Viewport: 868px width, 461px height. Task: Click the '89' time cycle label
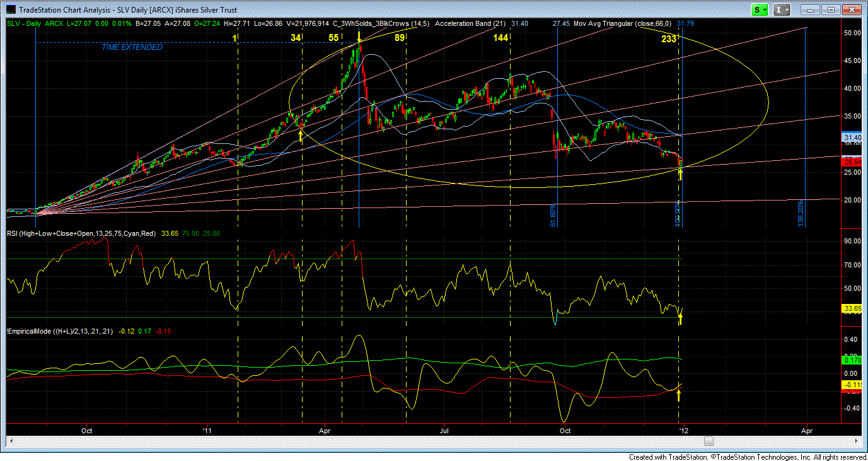click(x=399, y=38)
